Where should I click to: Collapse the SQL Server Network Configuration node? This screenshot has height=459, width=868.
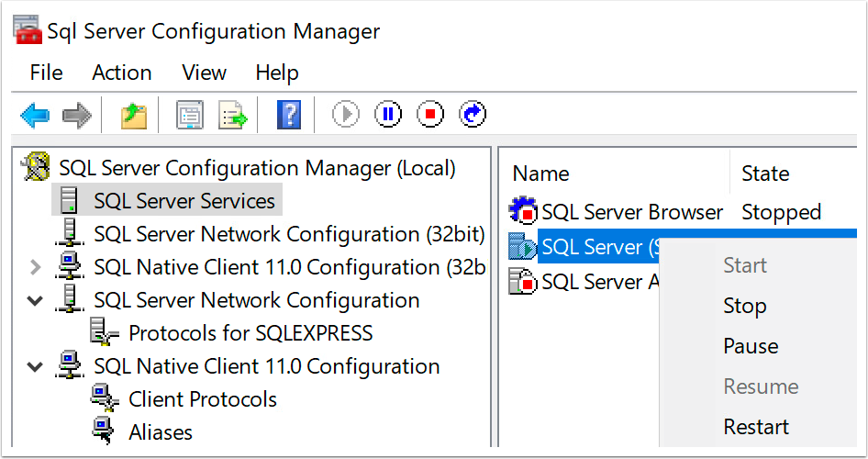[36, 300]
